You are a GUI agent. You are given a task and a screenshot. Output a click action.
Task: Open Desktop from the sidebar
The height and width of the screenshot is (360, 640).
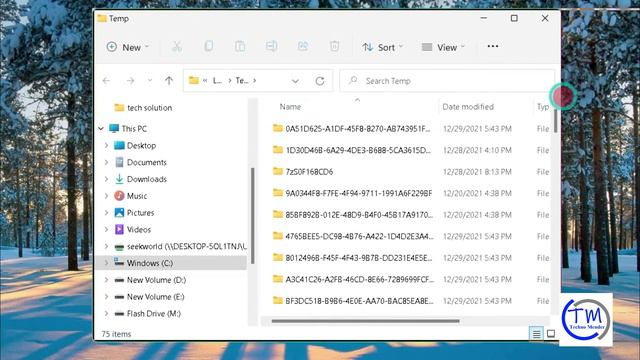(x=136, y=145)
